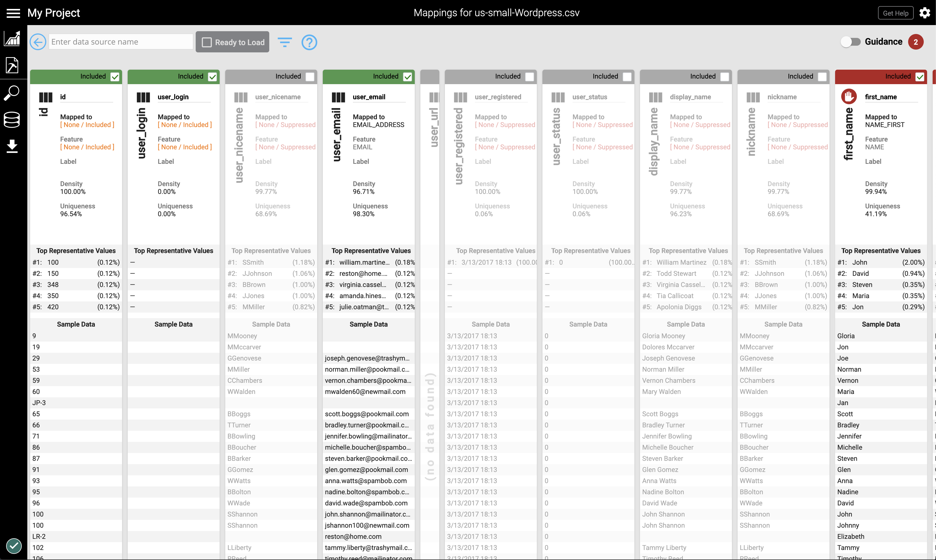The image size is (936, 560).
Task: Click the back arrow icon
Action: click(x=38, y=42)
